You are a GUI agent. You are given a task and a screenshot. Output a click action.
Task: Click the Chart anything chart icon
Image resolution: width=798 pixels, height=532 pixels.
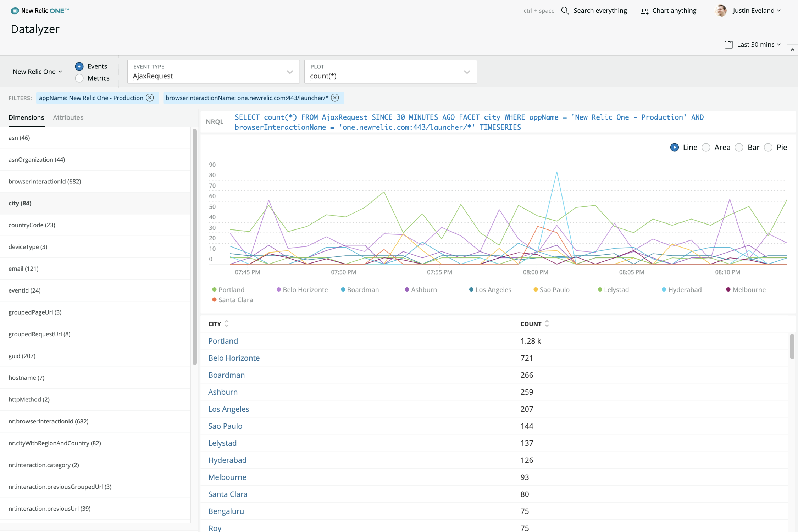tap(644, 11)
